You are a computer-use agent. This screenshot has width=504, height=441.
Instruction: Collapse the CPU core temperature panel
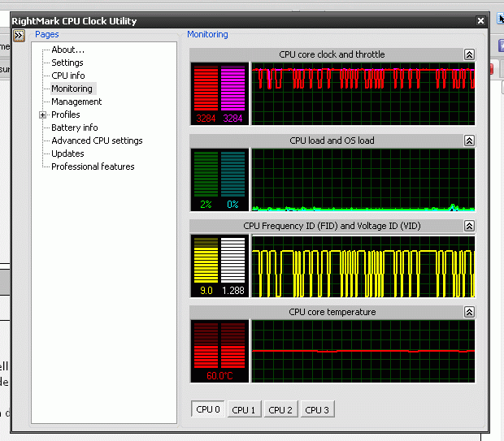point(469,312)
